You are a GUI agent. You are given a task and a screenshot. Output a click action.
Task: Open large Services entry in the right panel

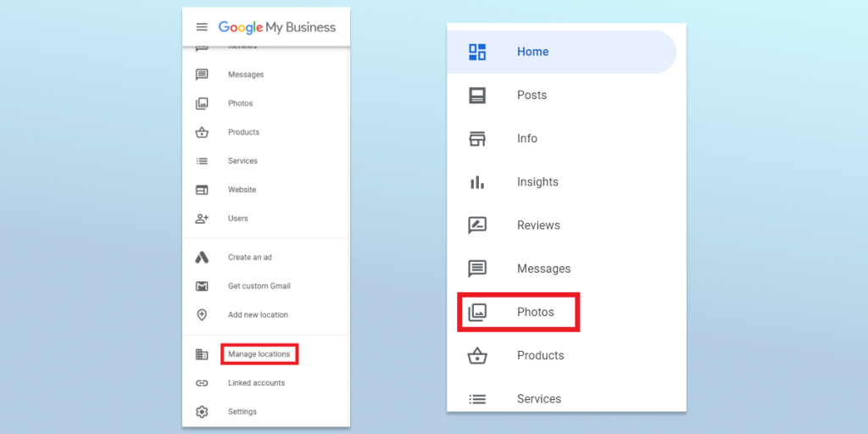point(538,399)
